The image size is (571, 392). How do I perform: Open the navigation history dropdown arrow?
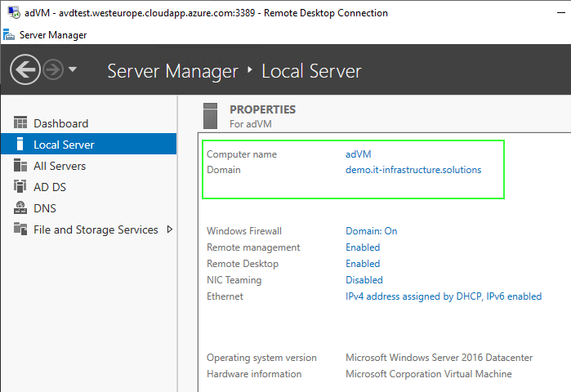73,69
